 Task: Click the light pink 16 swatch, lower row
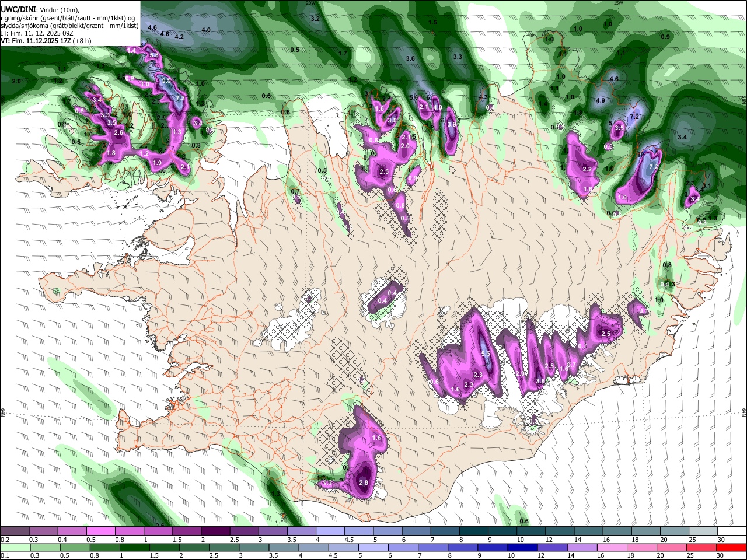(610, 548)
